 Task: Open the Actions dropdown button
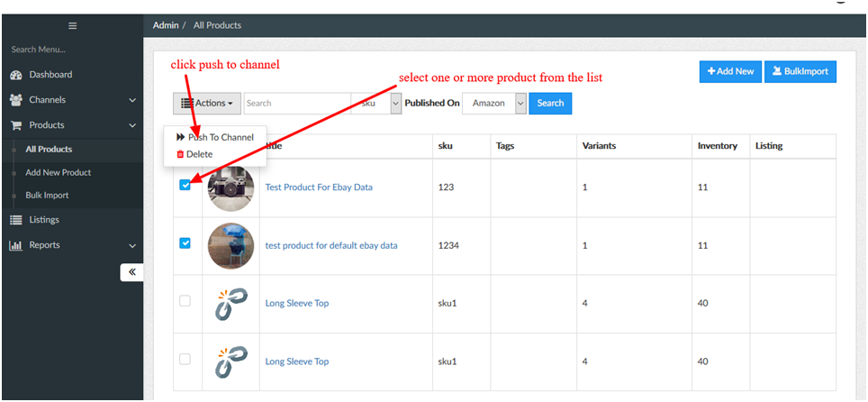(207, 103)
